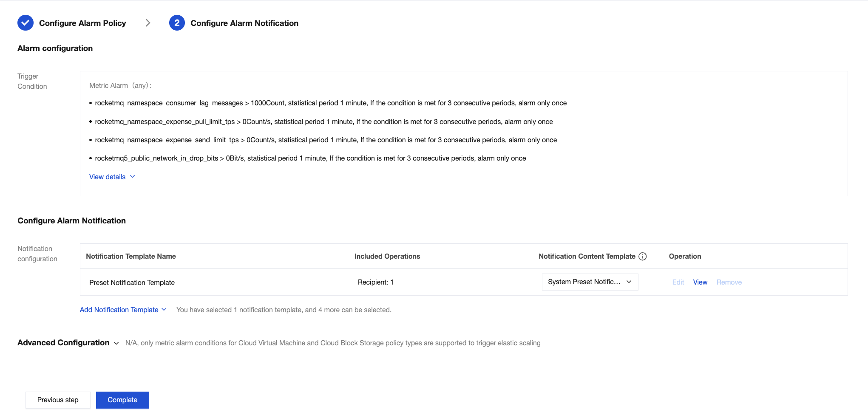
Task: Click the Advanced Configuration heading
Action: (x=63, y=343)
